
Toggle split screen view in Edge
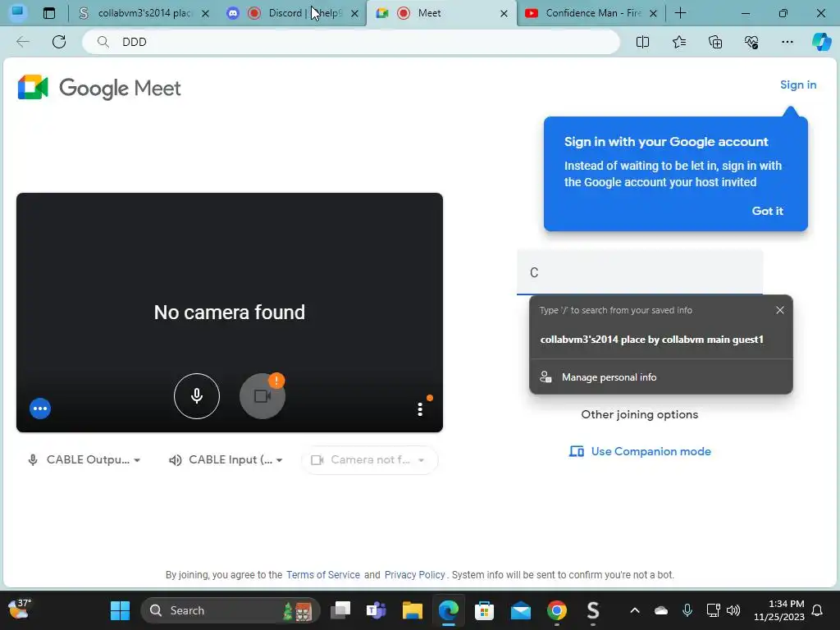click(642, 42)
